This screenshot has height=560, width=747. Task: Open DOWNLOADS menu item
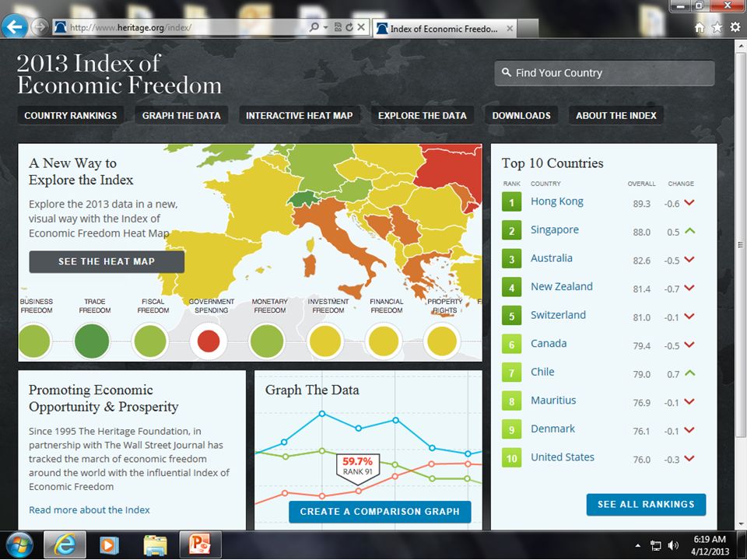coord(521,115)
